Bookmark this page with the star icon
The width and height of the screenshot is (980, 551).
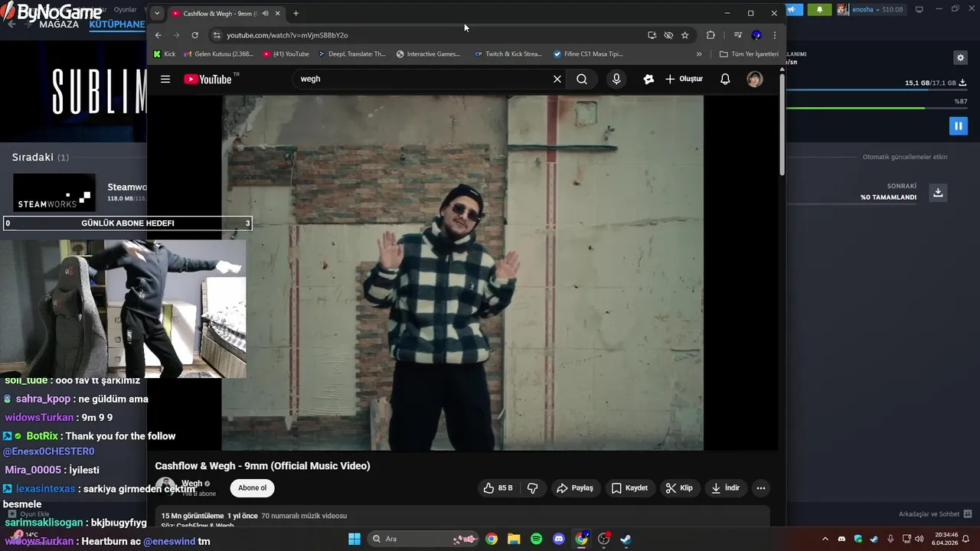[x=685, y=35]
